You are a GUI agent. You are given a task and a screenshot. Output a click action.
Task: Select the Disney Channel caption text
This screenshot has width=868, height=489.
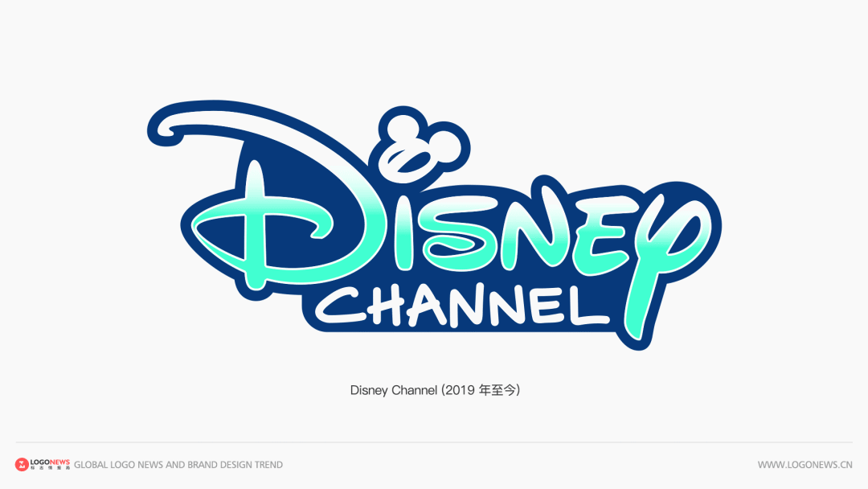394,391
